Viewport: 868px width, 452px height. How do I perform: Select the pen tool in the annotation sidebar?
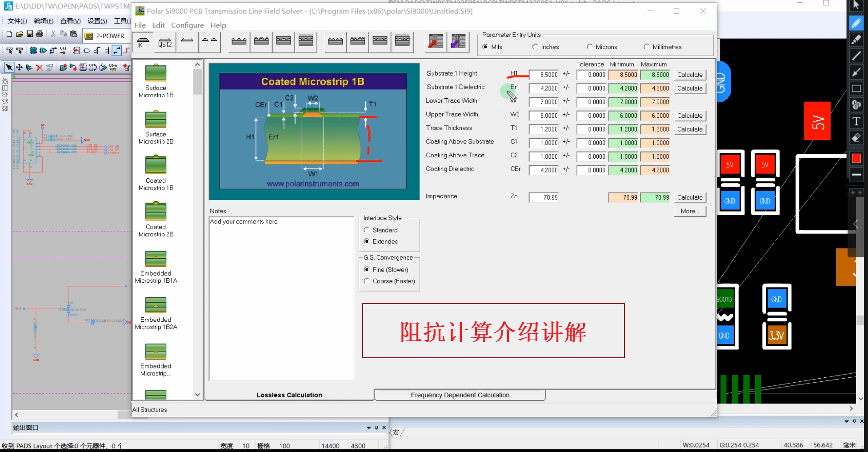pyautogui.click(x=856, y=23)
